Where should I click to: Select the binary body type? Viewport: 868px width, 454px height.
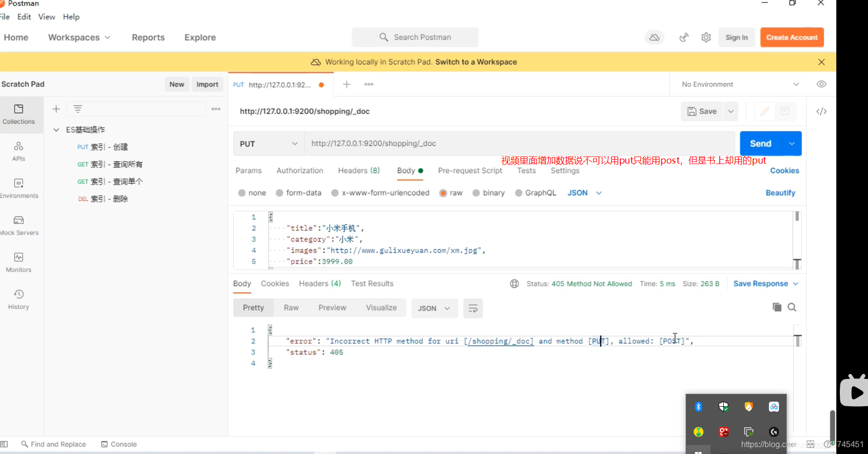488,193
